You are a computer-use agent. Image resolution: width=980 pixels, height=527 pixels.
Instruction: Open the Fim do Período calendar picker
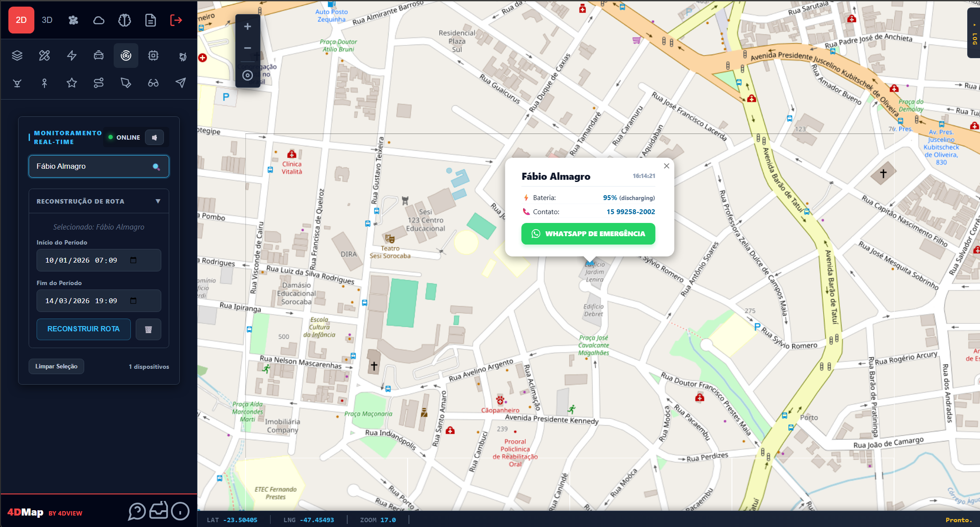(134, 301)
